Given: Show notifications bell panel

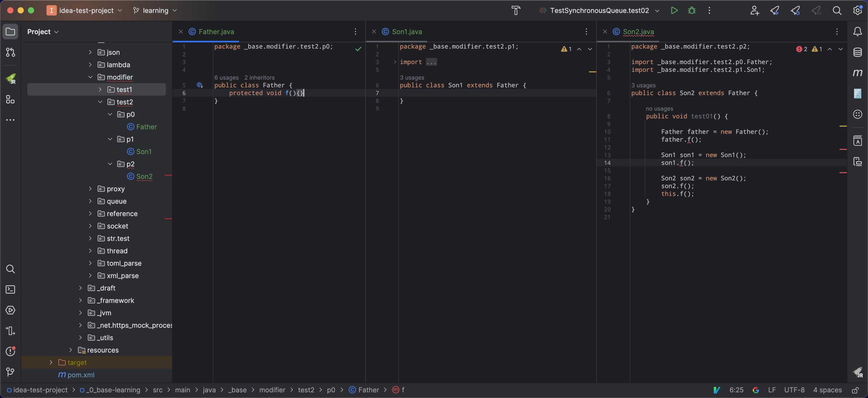Looking at the screenshot, I should click(857, 32).
